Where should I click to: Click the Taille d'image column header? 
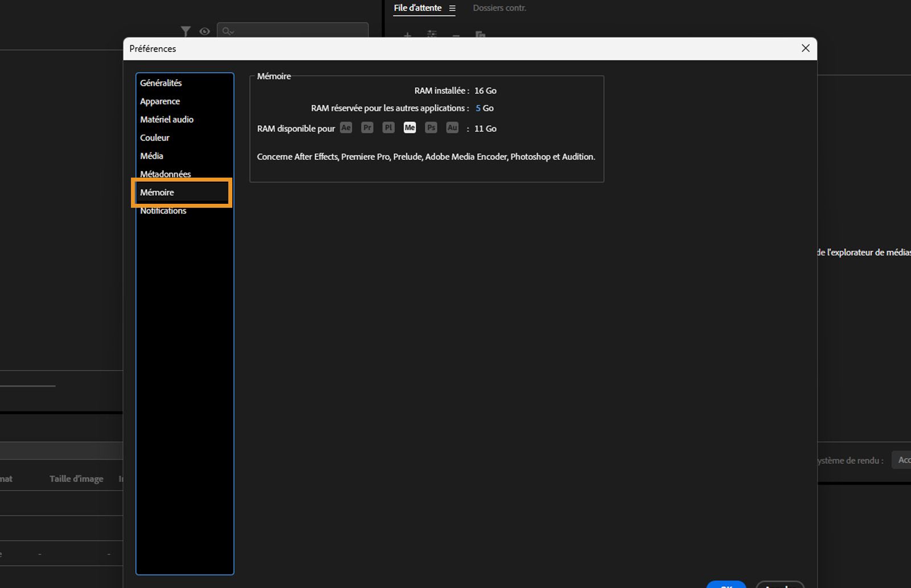(x=76, y=479)
